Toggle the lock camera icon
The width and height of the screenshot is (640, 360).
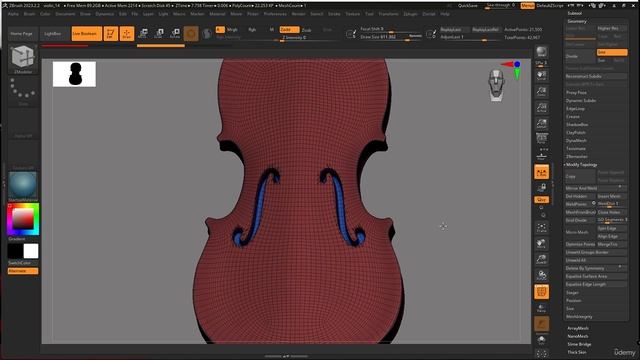click(542, 187)
